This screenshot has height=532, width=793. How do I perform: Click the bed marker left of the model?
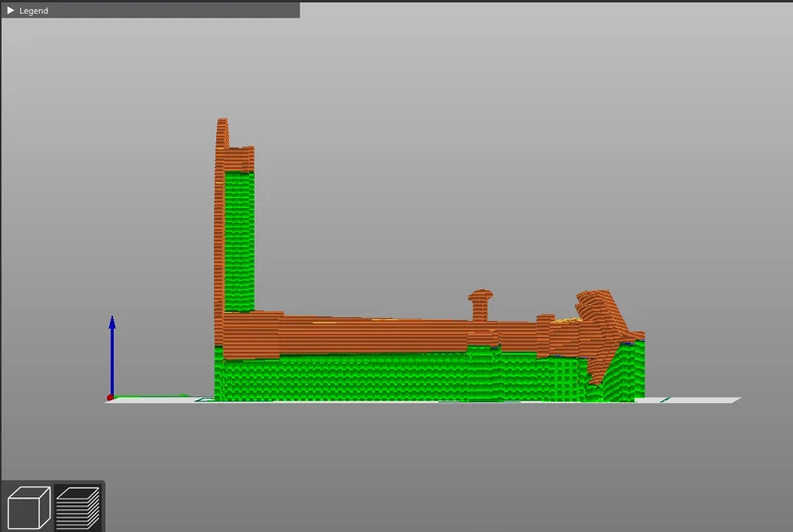pos(205,399)
